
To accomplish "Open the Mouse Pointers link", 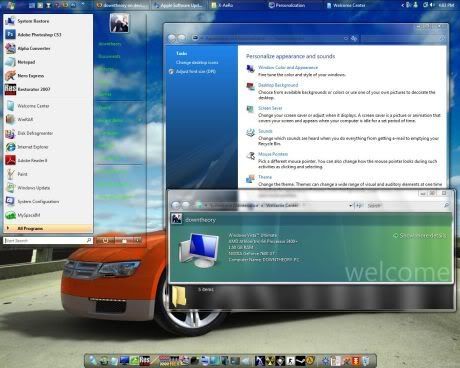I will pos(273,154).
